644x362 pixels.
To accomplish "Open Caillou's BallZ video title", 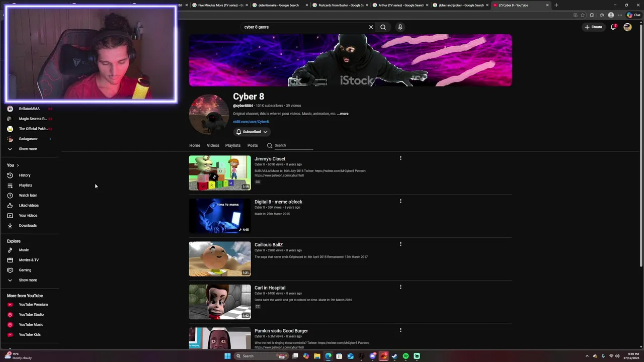I will [x=269, y=245].
